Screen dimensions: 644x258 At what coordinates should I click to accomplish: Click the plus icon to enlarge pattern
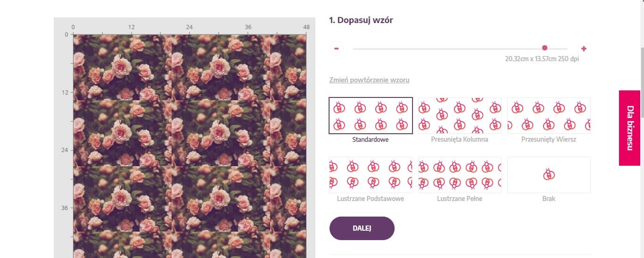pos(584,48)
